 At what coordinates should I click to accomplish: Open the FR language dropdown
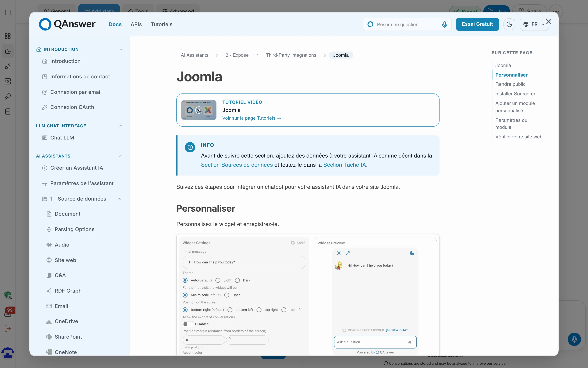[534, 24]
